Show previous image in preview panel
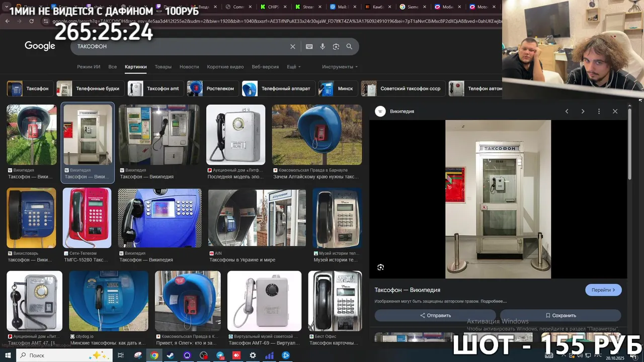The height and width of the screenshot is (362, 644). (567, 111)
